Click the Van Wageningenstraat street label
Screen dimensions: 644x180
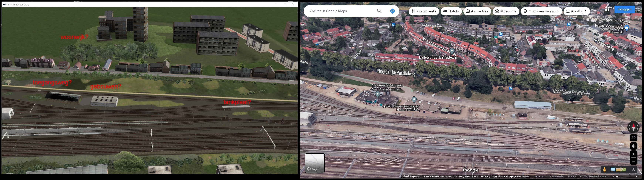tap(439, 46)
